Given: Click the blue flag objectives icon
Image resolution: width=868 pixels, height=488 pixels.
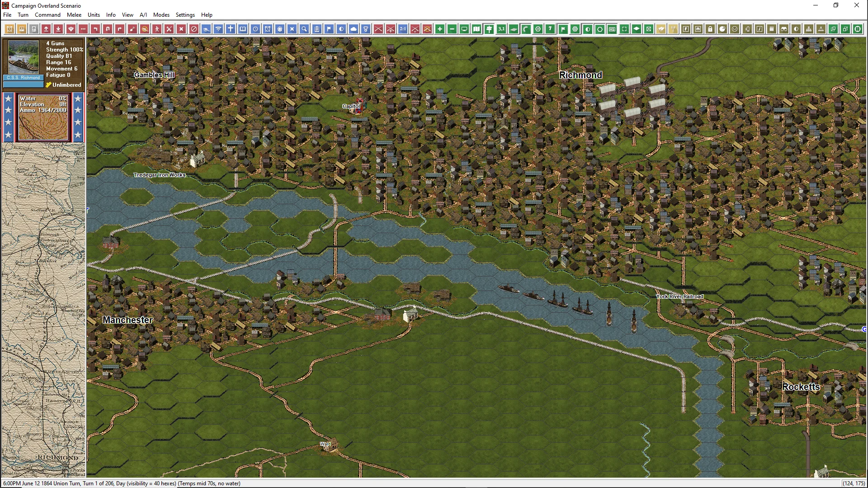Looking at the screenshot, I should 329,29.
